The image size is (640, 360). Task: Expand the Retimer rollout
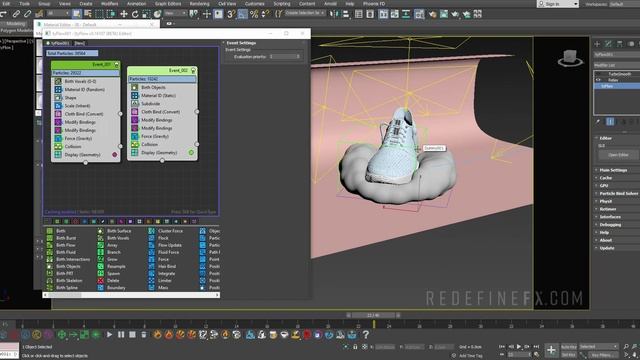[608, 209]
